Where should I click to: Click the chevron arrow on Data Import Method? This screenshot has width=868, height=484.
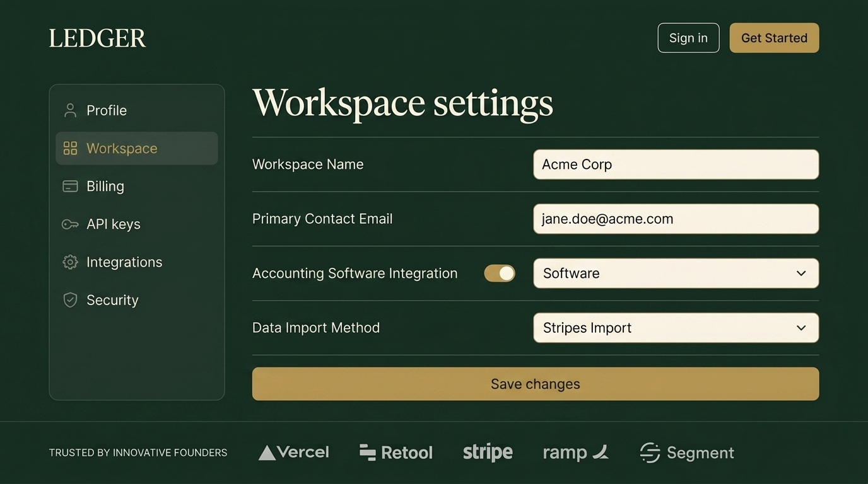[x=801, y=328]
